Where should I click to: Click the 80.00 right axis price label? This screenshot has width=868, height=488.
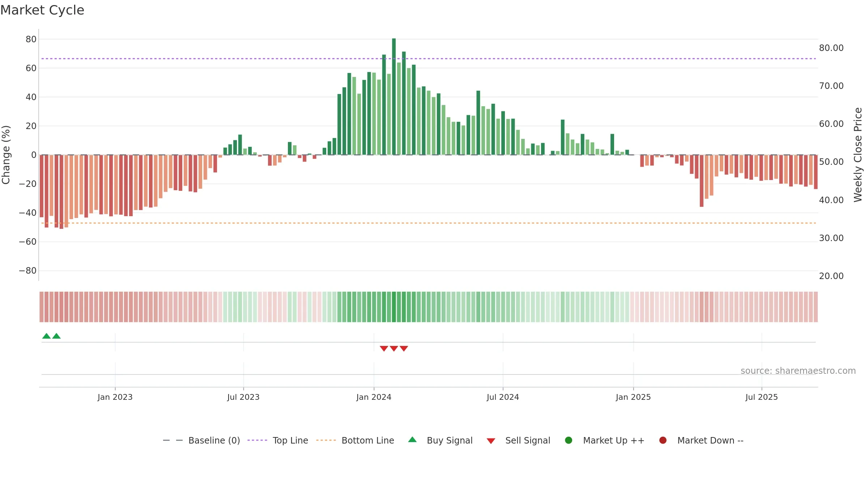click(831, 48)
